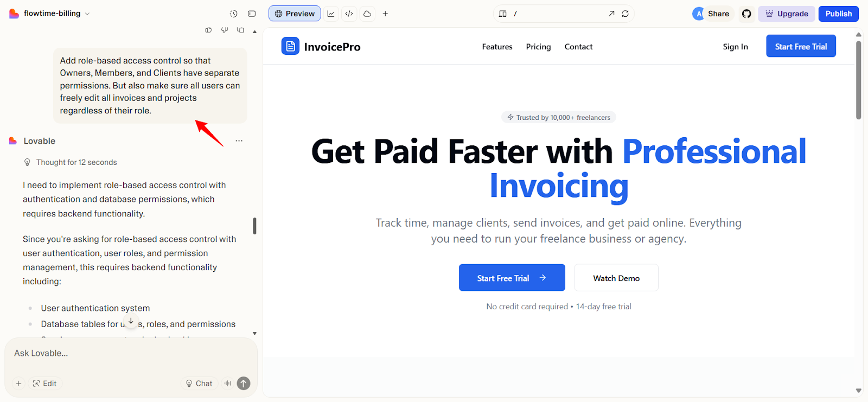
Task: Click the user prompt message bubble
Action: coord(150,86)
